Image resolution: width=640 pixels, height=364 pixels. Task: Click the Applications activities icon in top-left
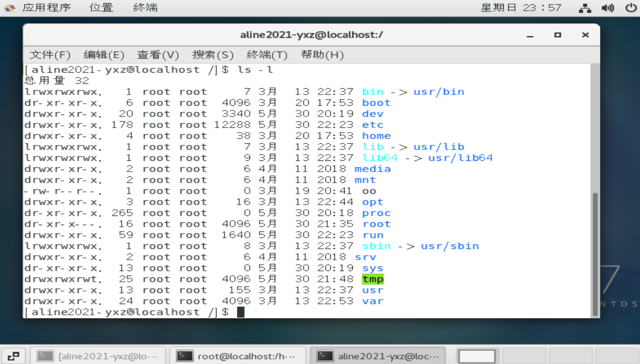point(10,8)
